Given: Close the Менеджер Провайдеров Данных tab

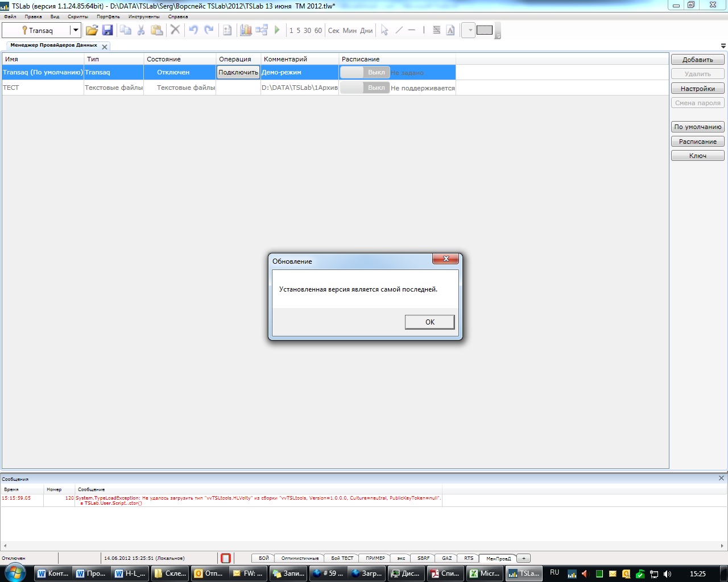Looking at the screenshot, I should click(x=105, y=47).
